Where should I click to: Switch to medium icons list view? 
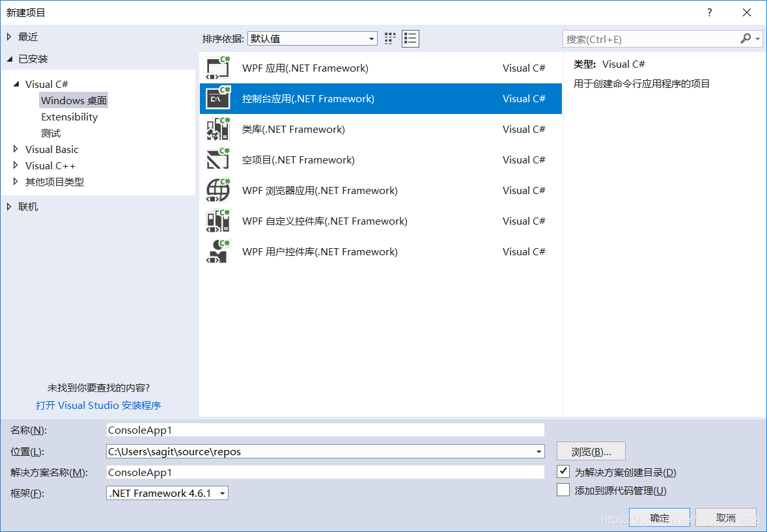coord(410,38)
